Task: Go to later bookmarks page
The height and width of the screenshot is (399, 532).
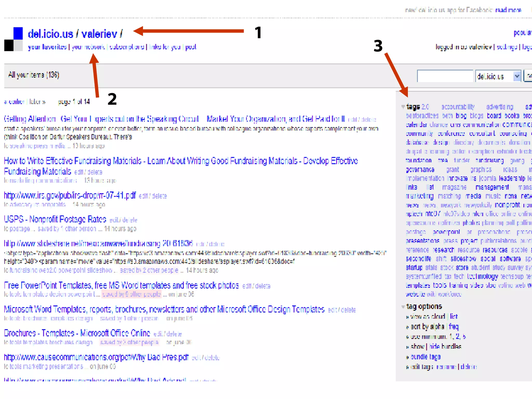Action: [37, 102]
